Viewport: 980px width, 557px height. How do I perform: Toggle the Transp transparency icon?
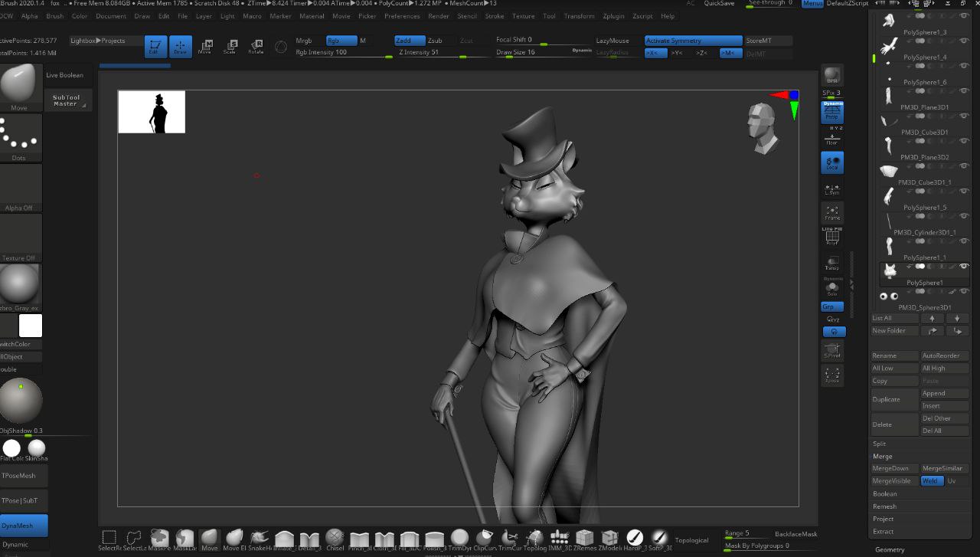832,263
